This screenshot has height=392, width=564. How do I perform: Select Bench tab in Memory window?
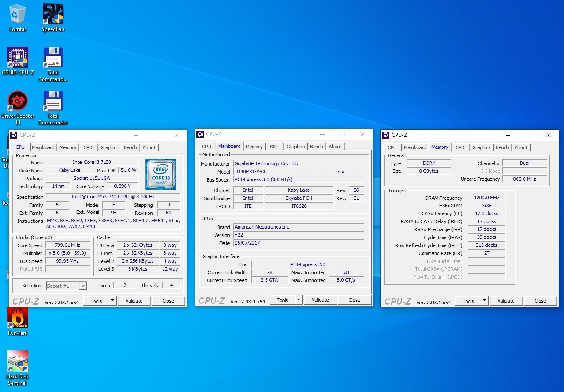click(x=502, y=147)
